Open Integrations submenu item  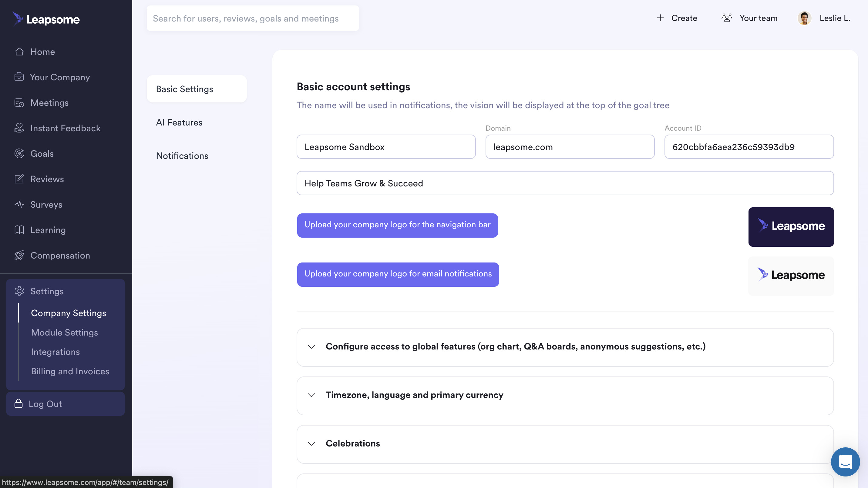coord(55,352)
